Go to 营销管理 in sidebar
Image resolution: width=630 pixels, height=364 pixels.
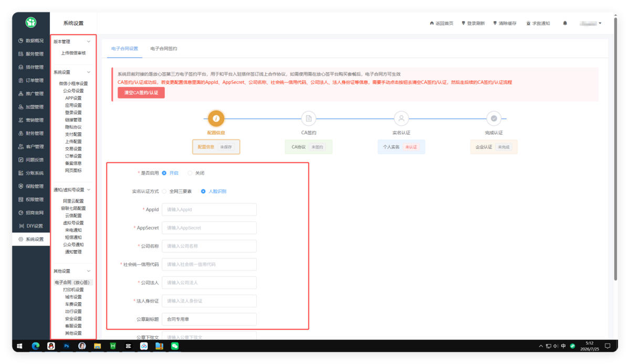tap(31, 120)
